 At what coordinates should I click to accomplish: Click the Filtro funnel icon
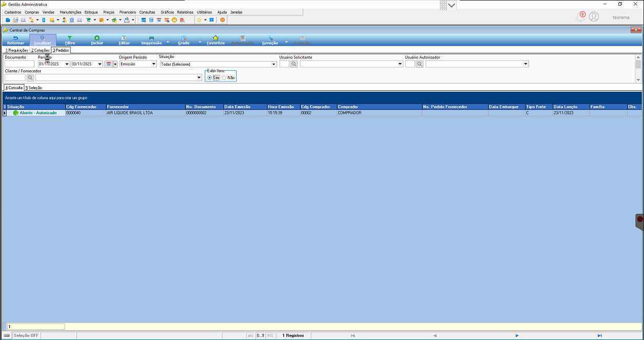click(x=70, y=38)
